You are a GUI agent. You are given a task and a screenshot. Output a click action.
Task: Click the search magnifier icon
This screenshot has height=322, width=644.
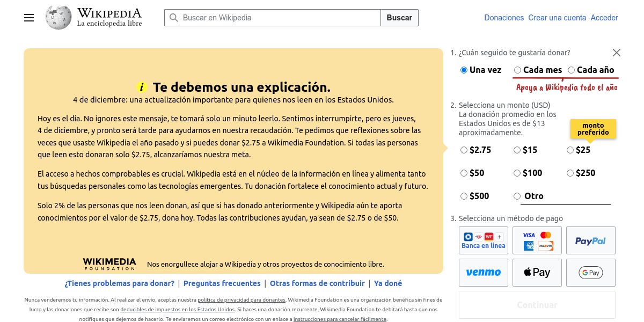[x=173, y=18]
